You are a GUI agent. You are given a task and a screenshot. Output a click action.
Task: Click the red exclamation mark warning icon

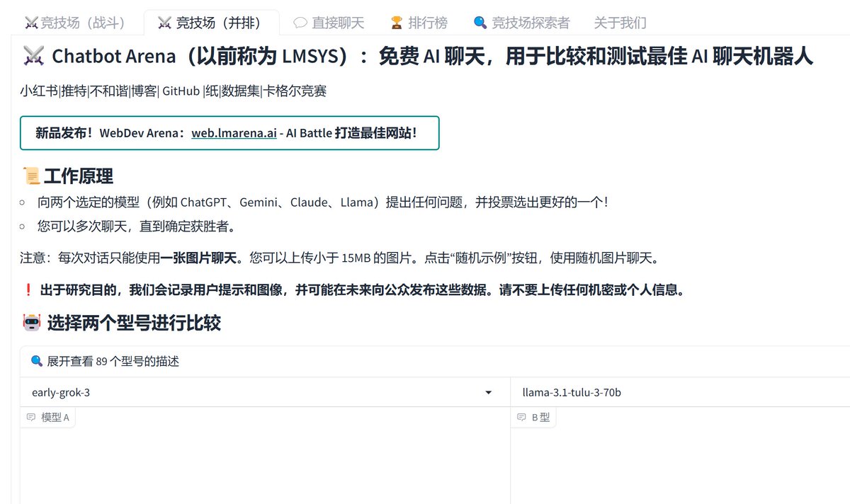(x=28, y=290)
